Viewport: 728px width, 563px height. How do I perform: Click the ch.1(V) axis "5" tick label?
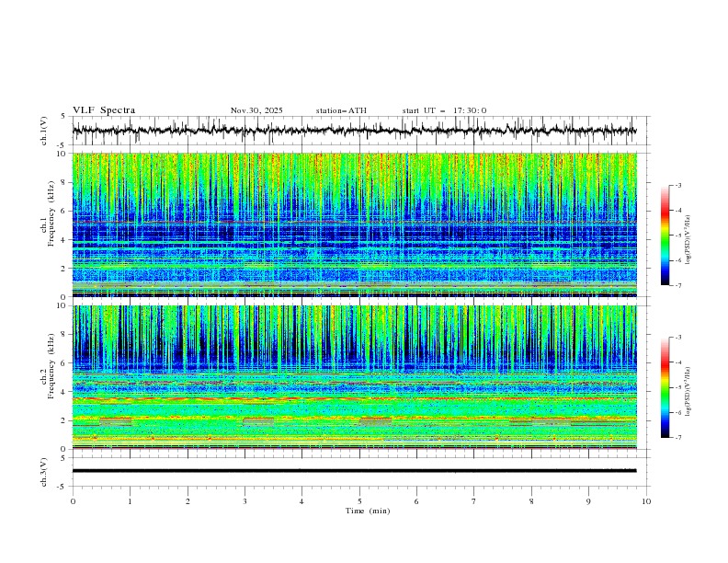(x=63, y=116)
